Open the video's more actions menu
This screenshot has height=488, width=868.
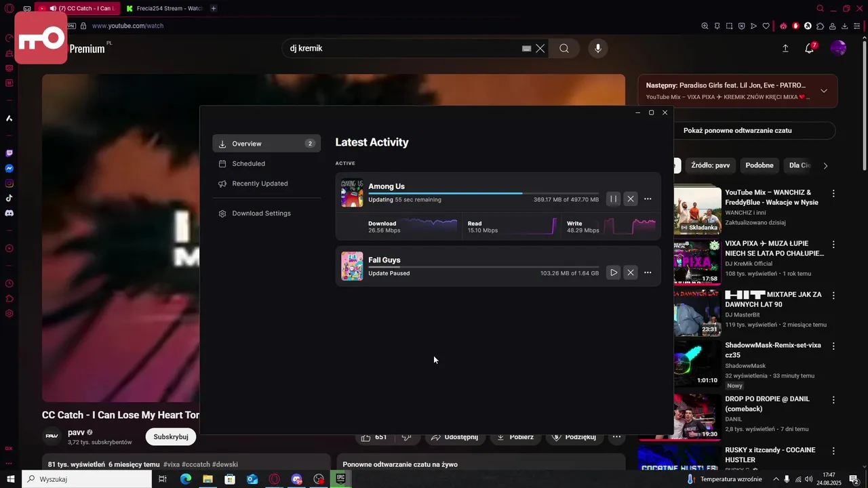(616, 437)
